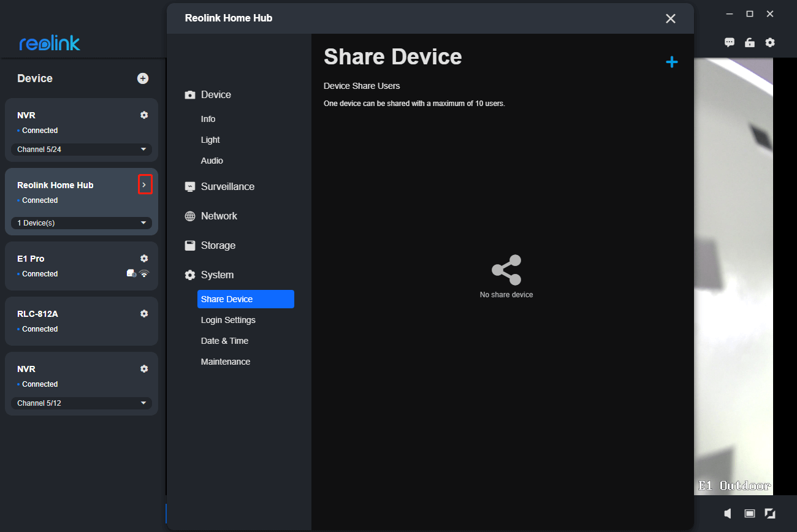
Task: Open System settings section
Action: 217,275
